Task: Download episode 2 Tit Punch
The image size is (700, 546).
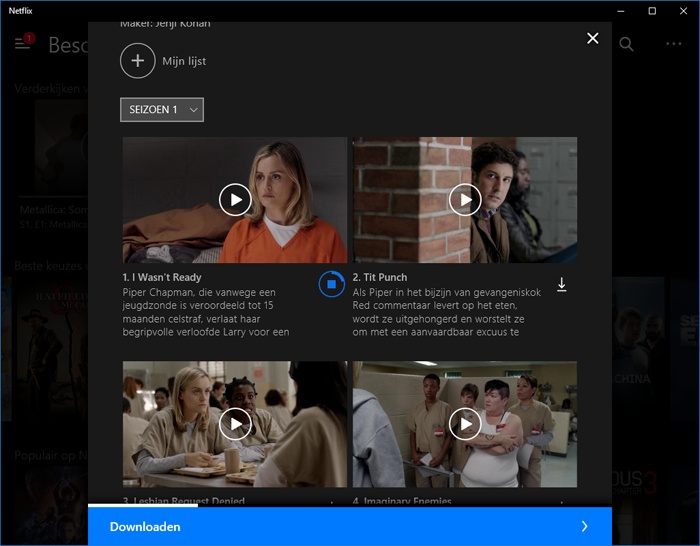Action: click(562, 284)
